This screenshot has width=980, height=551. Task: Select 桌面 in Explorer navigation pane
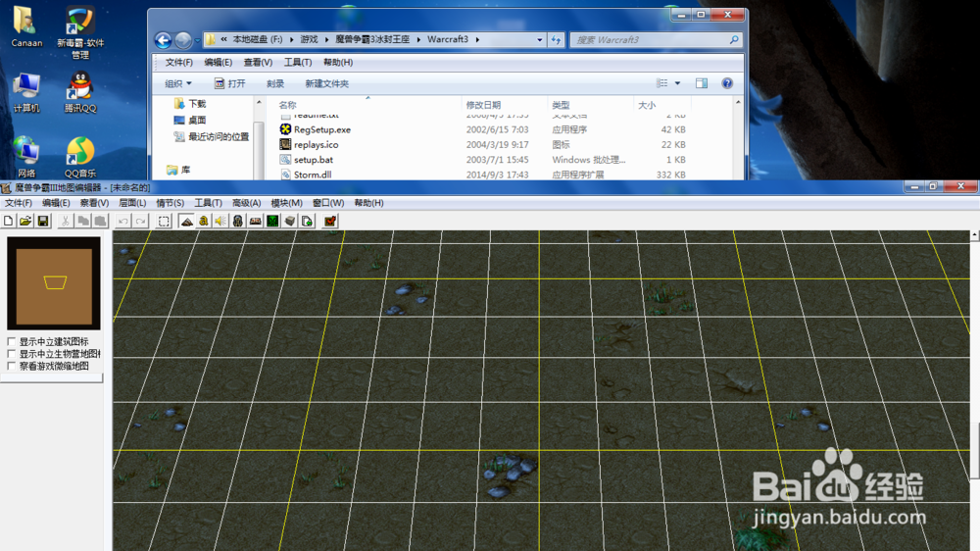pyautogui.click(x=191, y=120)
